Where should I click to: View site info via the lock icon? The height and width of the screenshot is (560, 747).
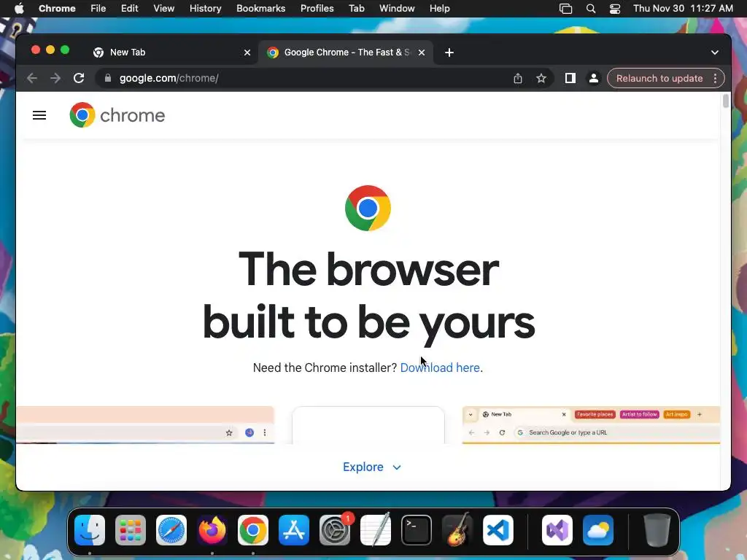[x=108, y=78]
